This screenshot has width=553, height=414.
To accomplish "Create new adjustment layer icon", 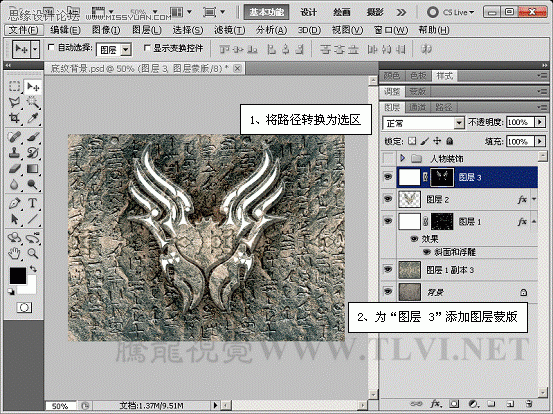I will click(x=473, y=404).
